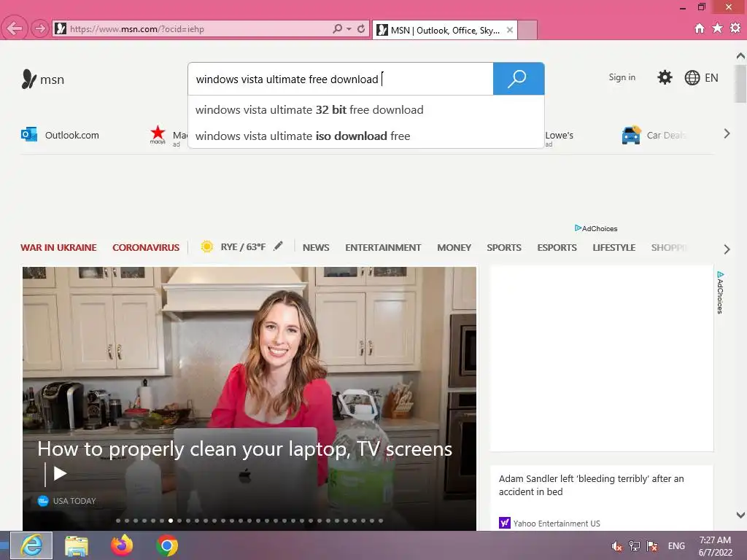Image resolution: width=747 pixels, height=560 pixels.
Task: Open the RYE / 63°F weather link
Action: click(x=243, y=246)
